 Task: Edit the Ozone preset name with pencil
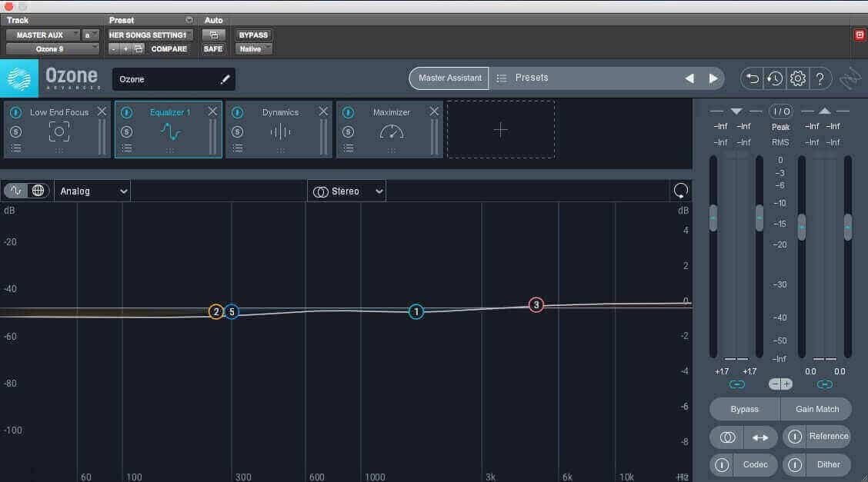coord(225,80)
